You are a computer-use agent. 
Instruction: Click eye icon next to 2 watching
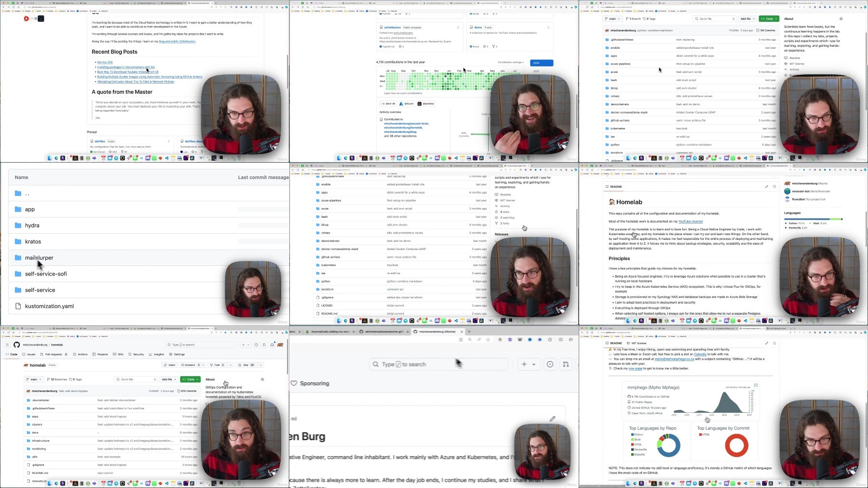click(497, 218)
